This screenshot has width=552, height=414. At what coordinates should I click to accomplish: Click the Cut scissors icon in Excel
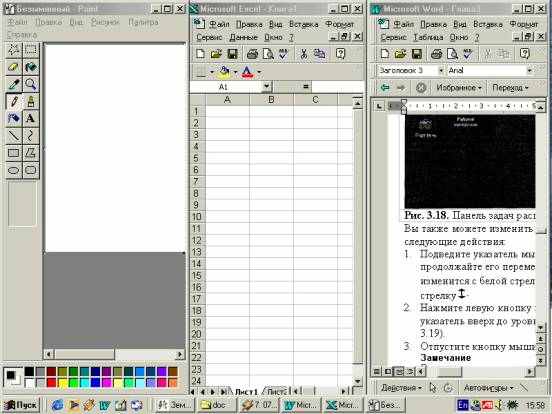303,54
